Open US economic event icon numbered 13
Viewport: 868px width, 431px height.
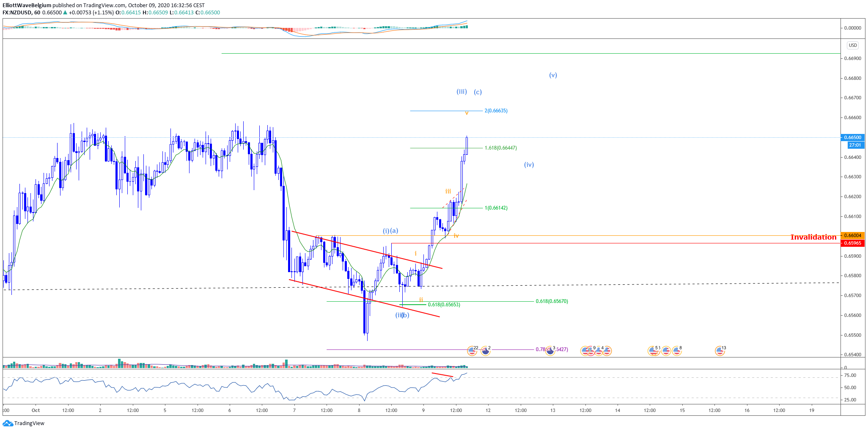tap(720, 351)
